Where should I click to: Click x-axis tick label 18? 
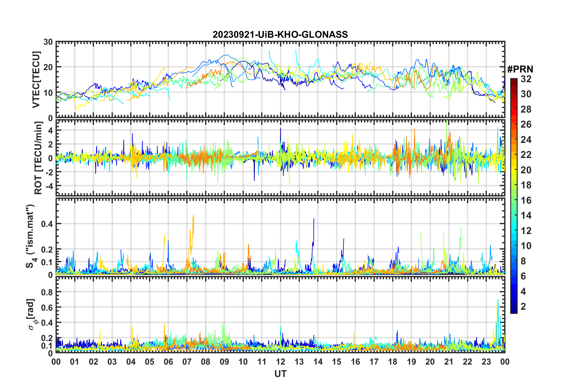(x=393, y=362)
